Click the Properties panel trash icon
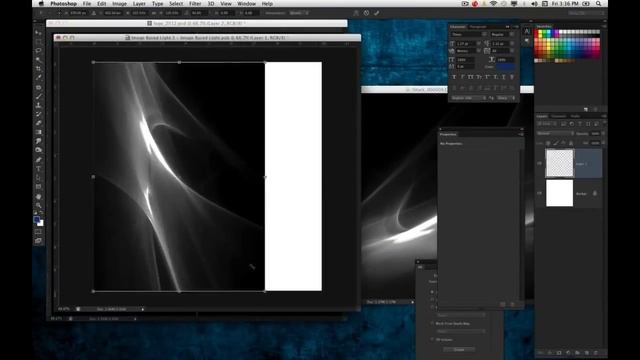Screen dimensions: 640x360 [x=513, y=304]
